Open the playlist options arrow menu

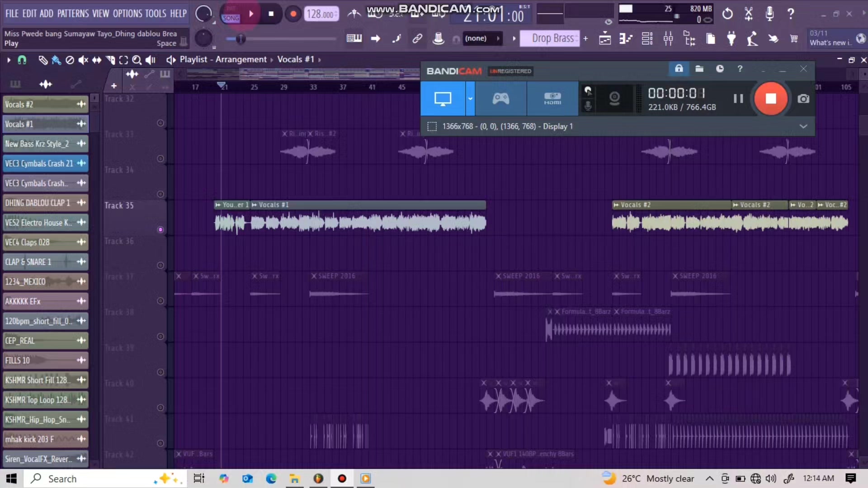click(9, 60)
